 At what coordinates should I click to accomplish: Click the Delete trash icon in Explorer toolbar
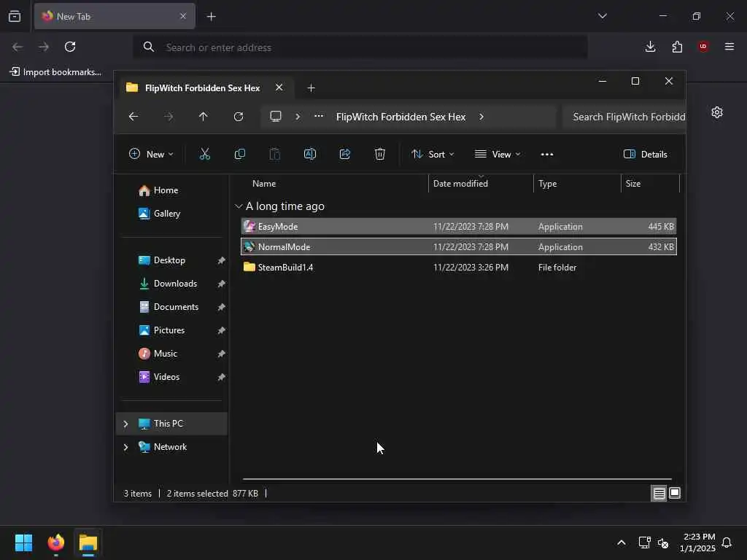(x=379, y=154)
